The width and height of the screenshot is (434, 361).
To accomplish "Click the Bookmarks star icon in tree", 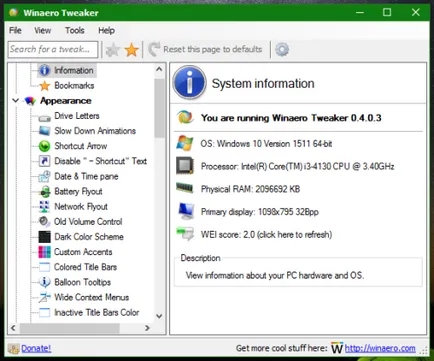I will tap(45, 86).
